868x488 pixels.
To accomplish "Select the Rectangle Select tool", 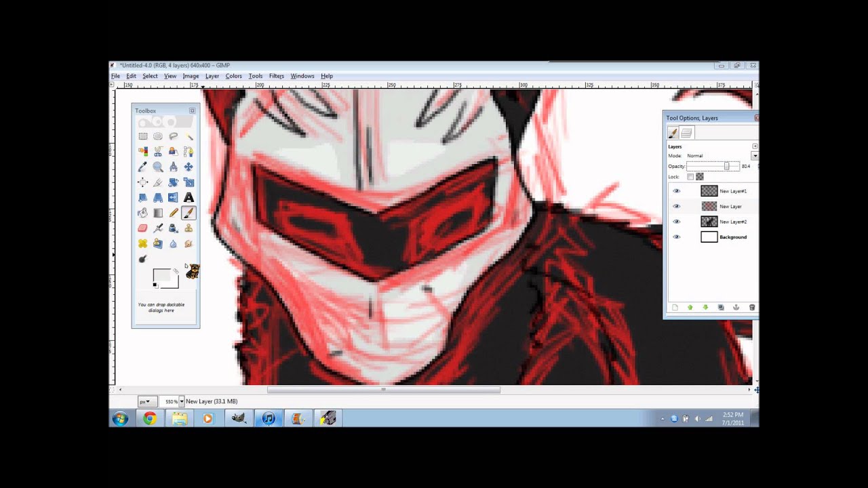I will coord(143,136).
